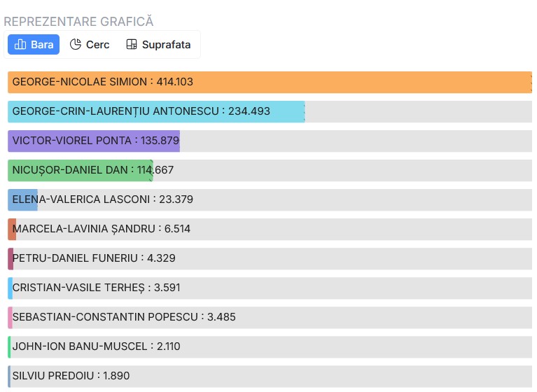The image size is (537, 392).
Task: Select the orange George-Nicolae Simion bar
Action: pyautogui.click(x=270, y=82)
